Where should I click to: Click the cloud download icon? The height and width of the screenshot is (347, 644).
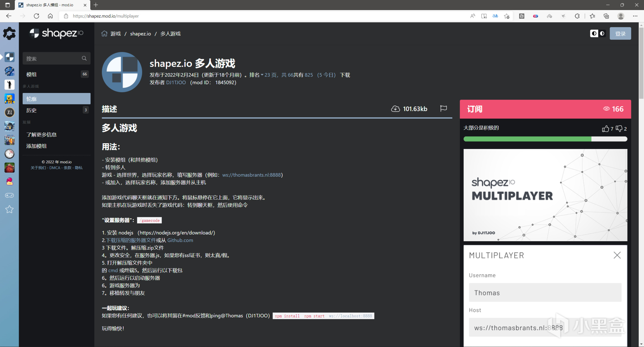[x=395, y=109]
